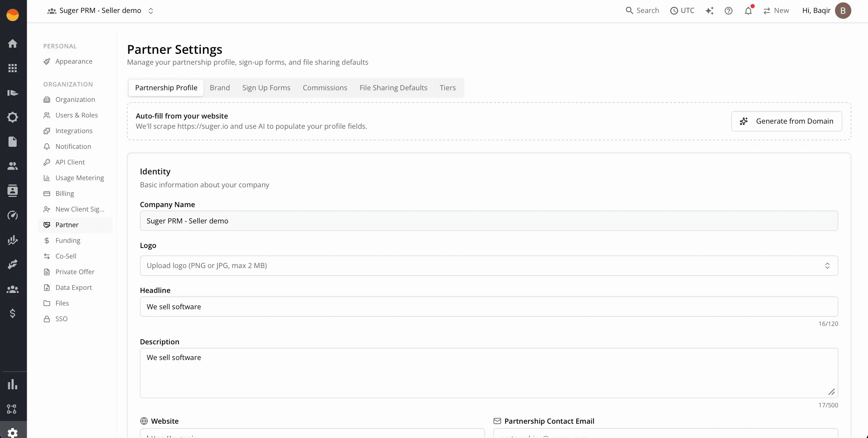Click Generate from Domain button
The width and height of the screenshot is (868, 438).
787,121
